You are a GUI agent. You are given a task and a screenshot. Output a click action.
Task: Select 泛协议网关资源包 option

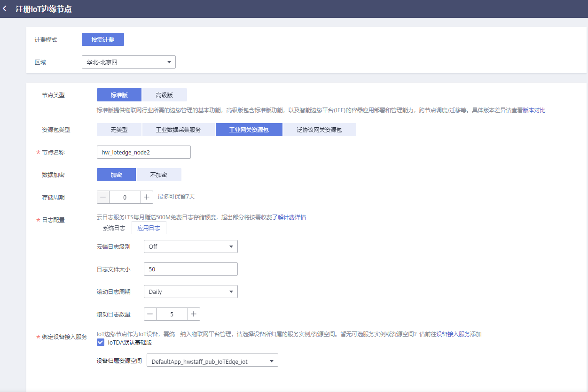[320, 130]
